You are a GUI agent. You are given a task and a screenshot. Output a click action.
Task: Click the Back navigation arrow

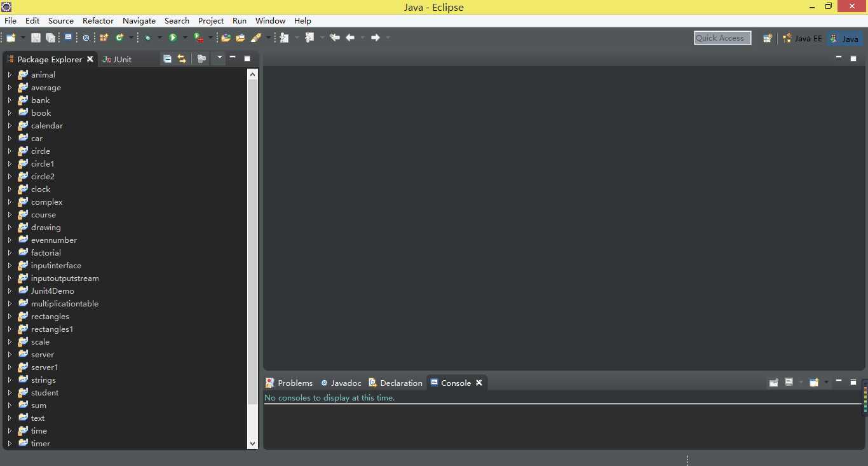click(350, 38)
